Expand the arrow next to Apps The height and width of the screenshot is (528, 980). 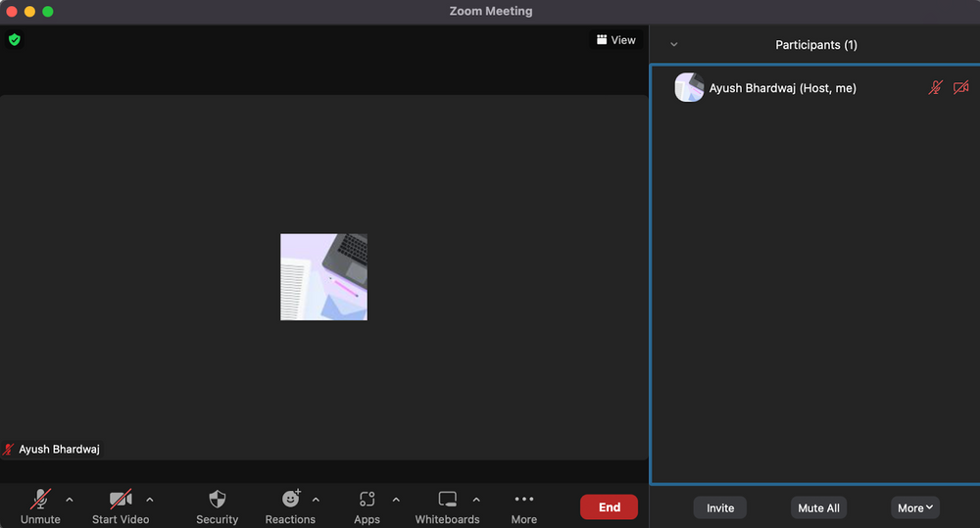pos(396,500)
